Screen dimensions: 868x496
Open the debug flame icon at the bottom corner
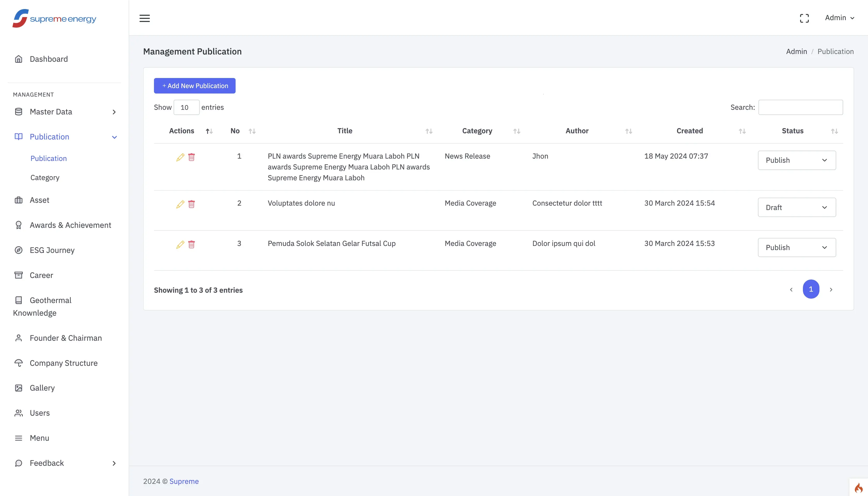pos(858,487)
